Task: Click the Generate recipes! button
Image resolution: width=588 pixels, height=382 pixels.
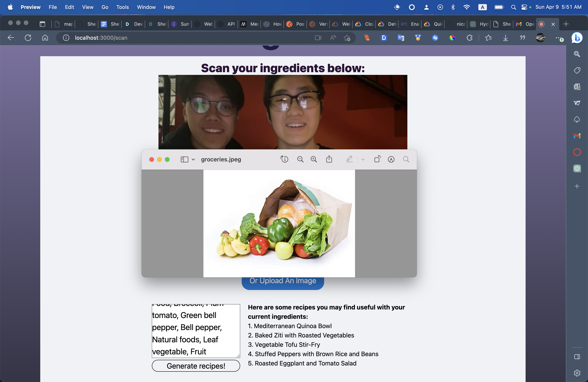Action: [x=196, y=366]
